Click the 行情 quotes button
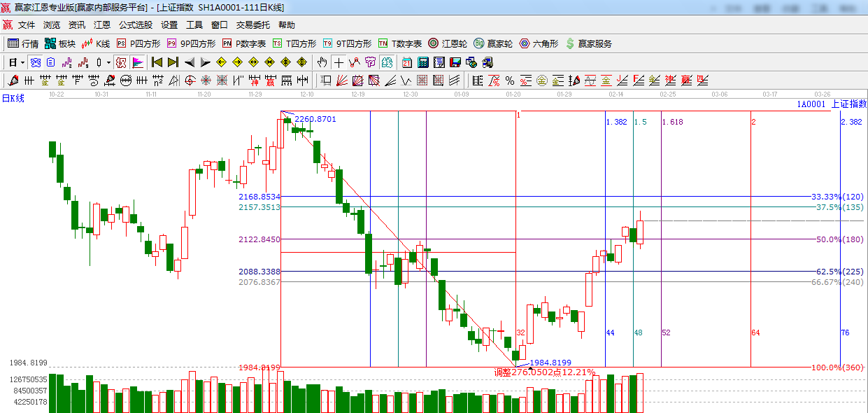The height and width of the screenshot is (413, 868). click(x=23, y=43)
